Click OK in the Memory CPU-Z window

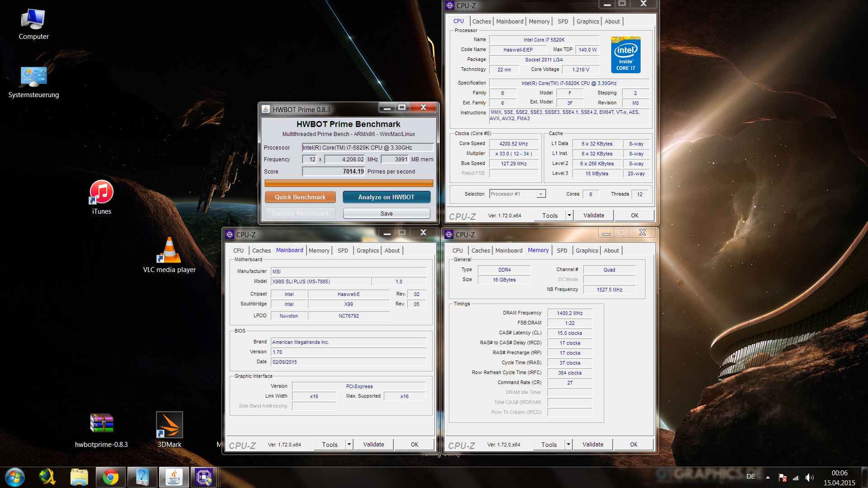coord(633,444)
